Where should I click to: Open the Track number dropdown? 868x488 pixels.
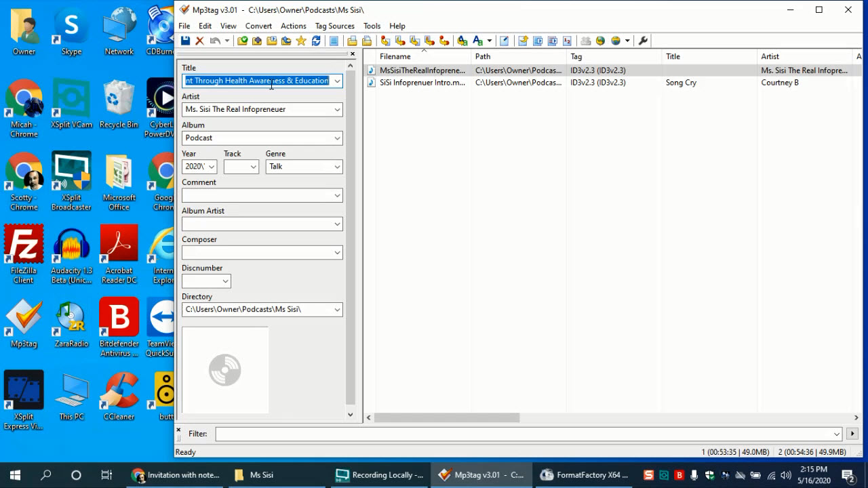coord(254,167)
